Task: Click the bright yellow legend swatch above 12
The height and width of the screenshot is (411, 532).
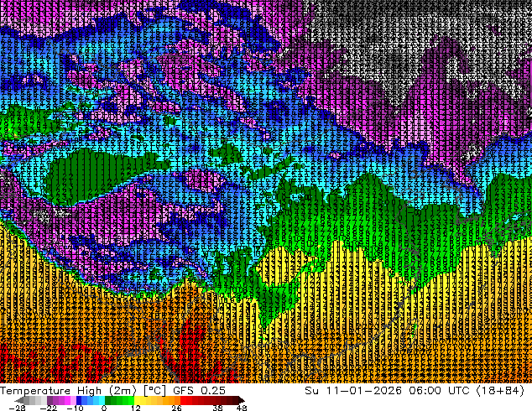Action: point(137,400)
